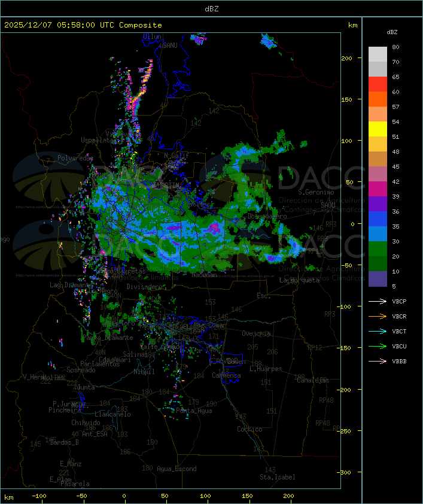Click the 200 tick on vertical axis
423x504 pixels.
tap(347, 58)
